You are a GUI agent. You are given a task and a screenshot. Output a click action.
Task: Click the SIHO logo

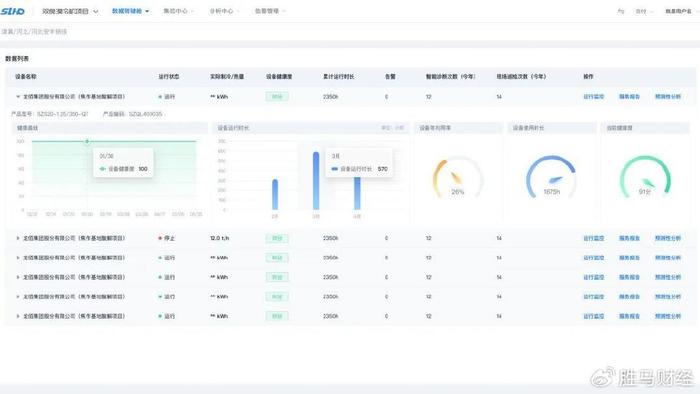(x=12, y=11)
